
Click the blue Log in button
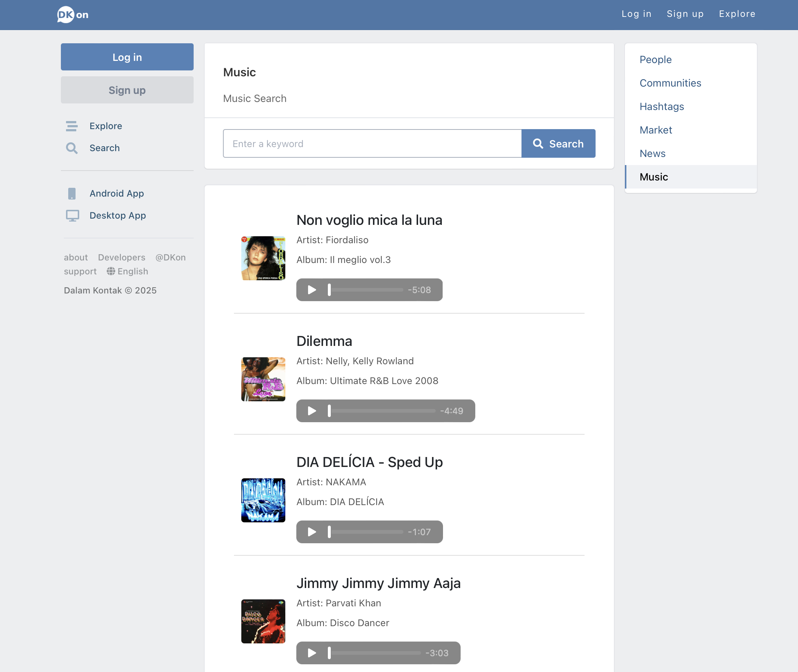point(127,57)
